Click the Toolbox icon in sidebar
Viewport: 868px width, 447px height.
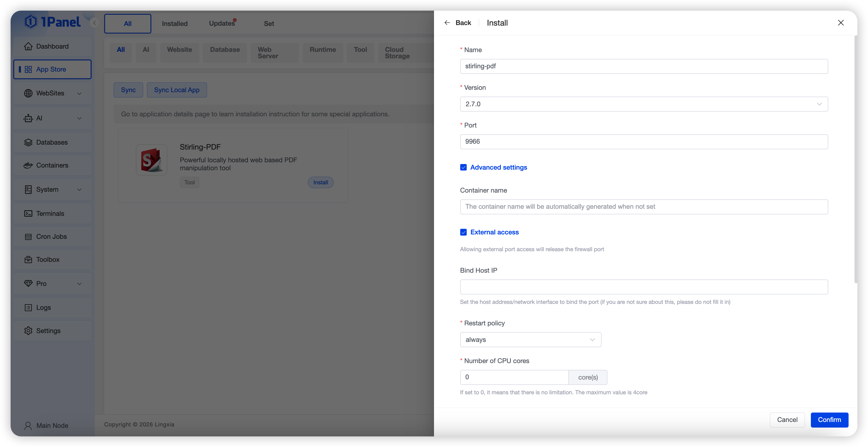click(28, 259)
